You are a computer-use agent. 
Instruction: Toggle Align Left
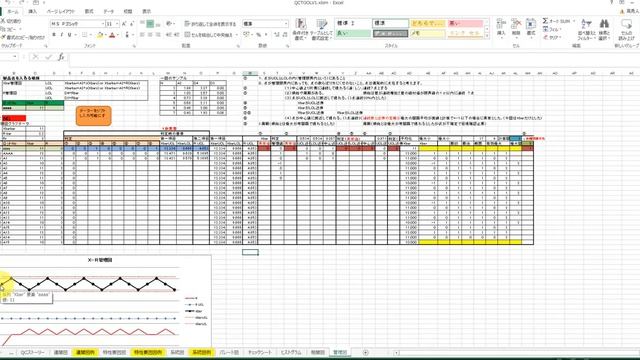pyautogui.click(x=142, y=35)
